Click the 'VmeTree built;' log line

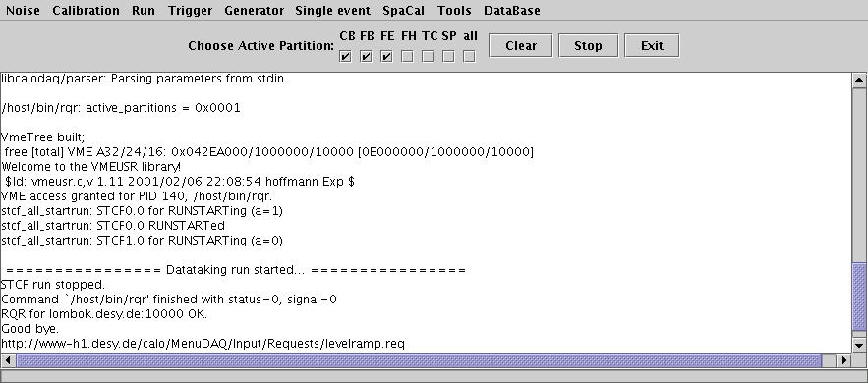point(43,137)
